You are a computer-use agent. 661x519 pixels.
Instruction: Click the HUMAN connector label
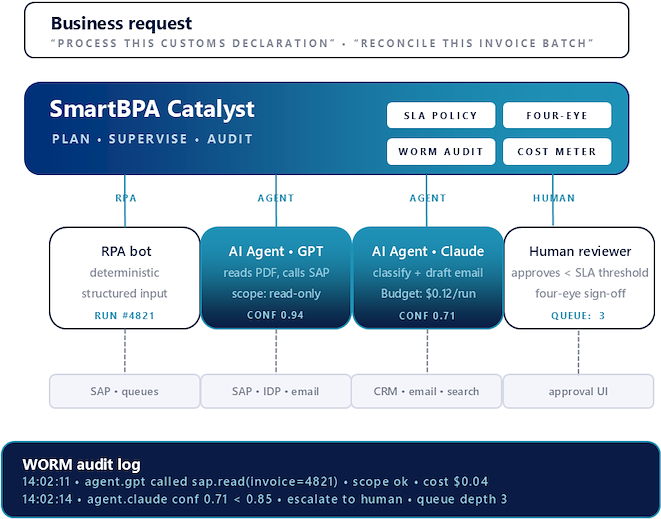point(554,198)
